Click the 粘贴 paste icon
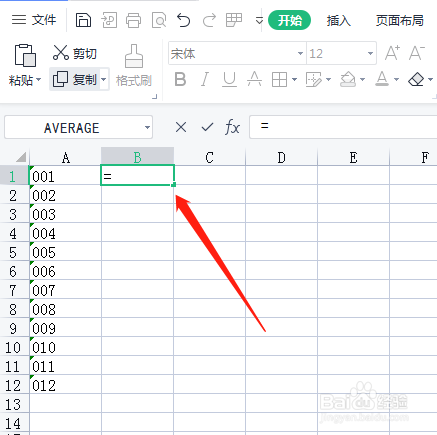The width and height of the screenshot is (437, 435). click(x=25, y=55)
